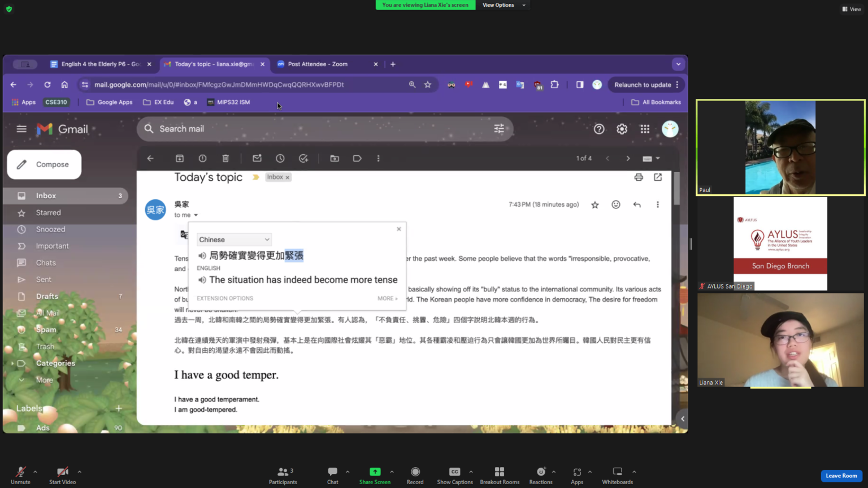This screenshot has height=488, width=868.
Task: Create new label with plus icon
Action: coord(119,408)
